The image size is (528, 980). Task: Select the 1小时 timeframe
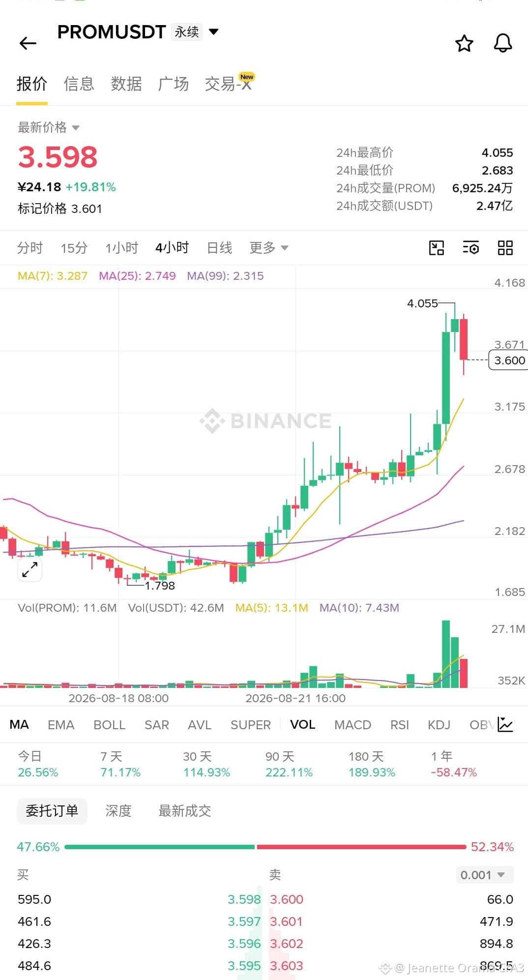(x=121, y=248)
